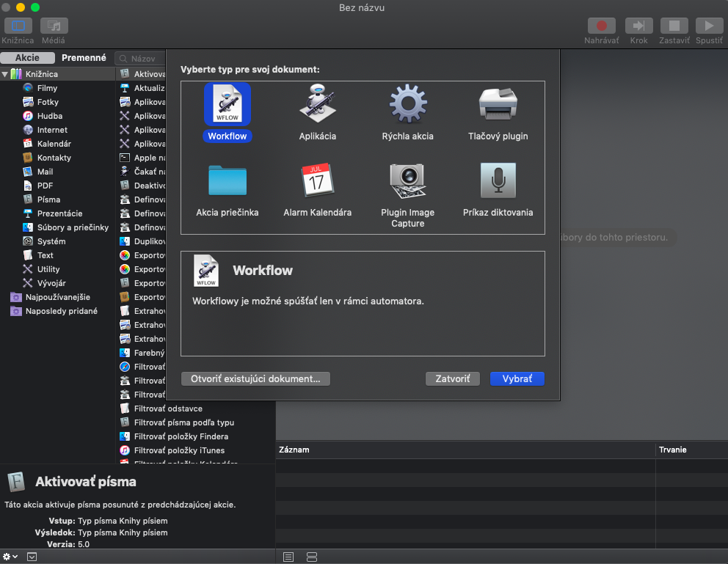
Task: Click the Trvanie column header
Action: 692,450
